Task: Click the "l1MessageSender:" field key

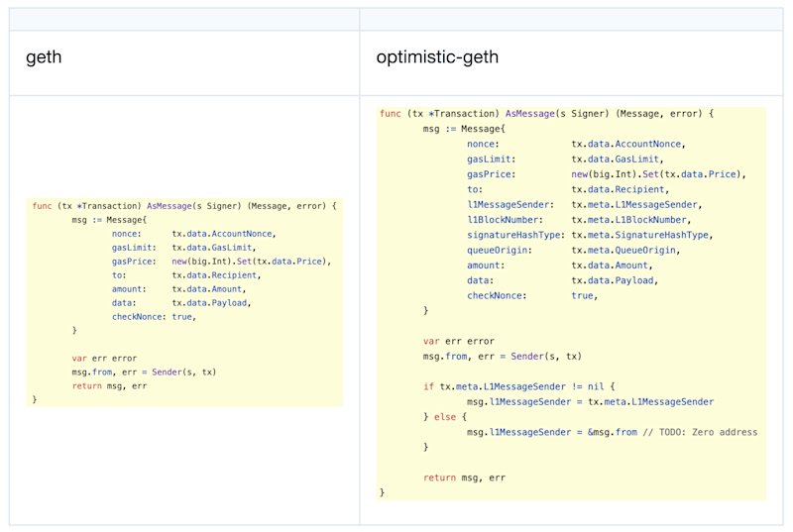Action: [510, 205]
